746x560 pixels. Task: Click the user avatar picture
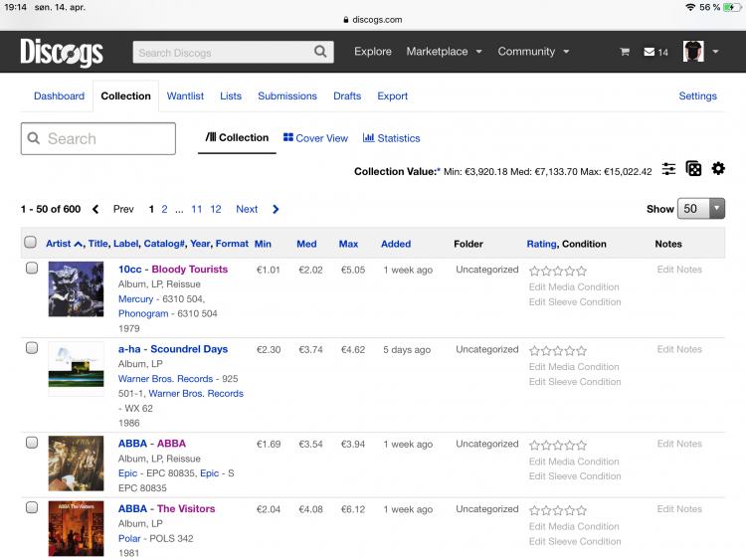693,52
